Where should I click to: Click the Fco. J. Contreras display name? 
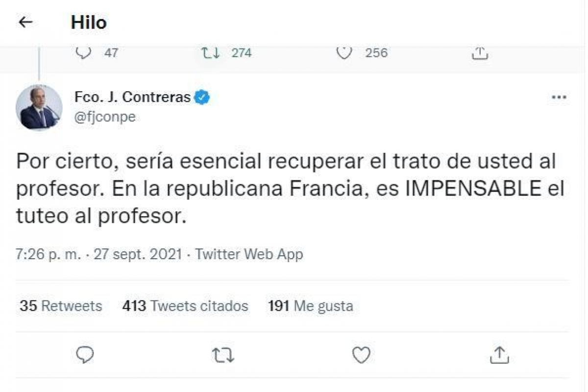pyautogui.click(x=132, y=97)
